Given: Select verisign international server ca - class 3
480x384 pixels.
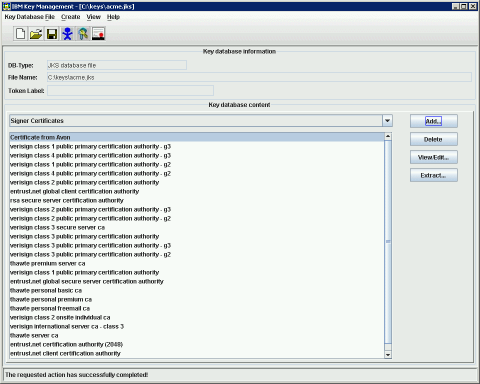Looking at the screenshot, I should (197, 326).
